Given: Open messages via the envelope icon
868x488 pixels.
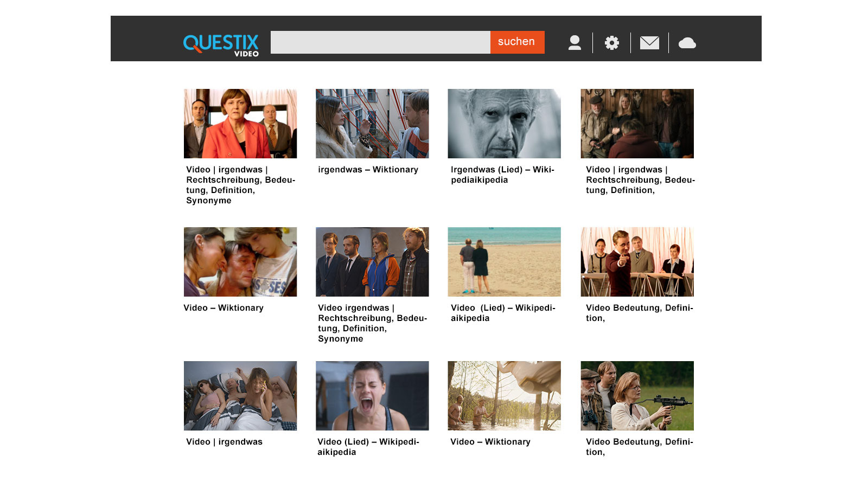Looking at the screenshot, I should (649, 43).
